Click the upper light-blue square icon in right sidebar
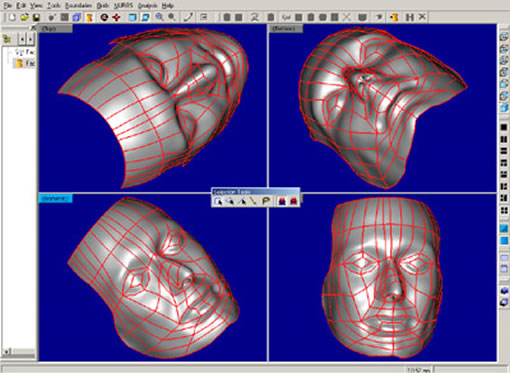The width and height of the screenshot is (510, 373). (504, 228)
